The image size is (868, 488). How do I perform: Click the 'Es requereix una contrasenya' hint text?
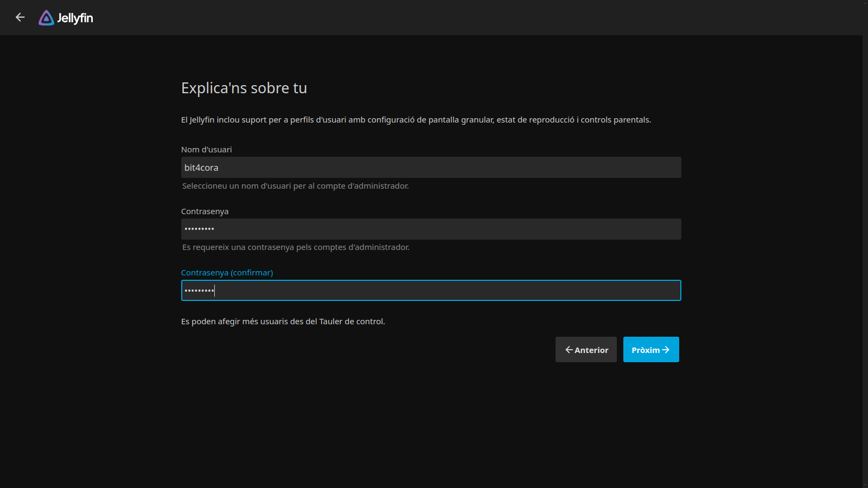pos(296,247)
